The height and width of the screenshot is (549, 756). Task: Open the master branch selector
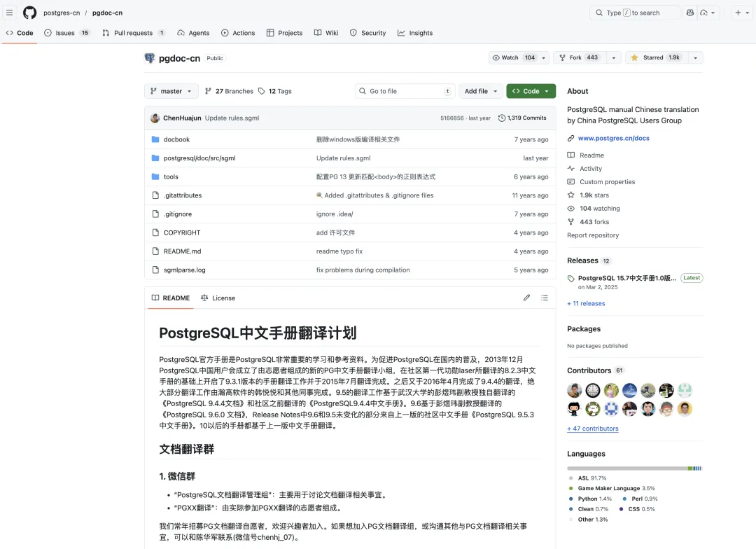171,91
